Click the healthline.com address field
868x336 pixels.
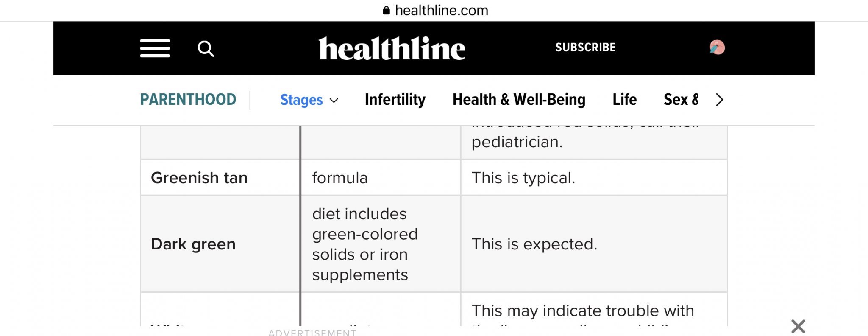click(x=441, y=11)
